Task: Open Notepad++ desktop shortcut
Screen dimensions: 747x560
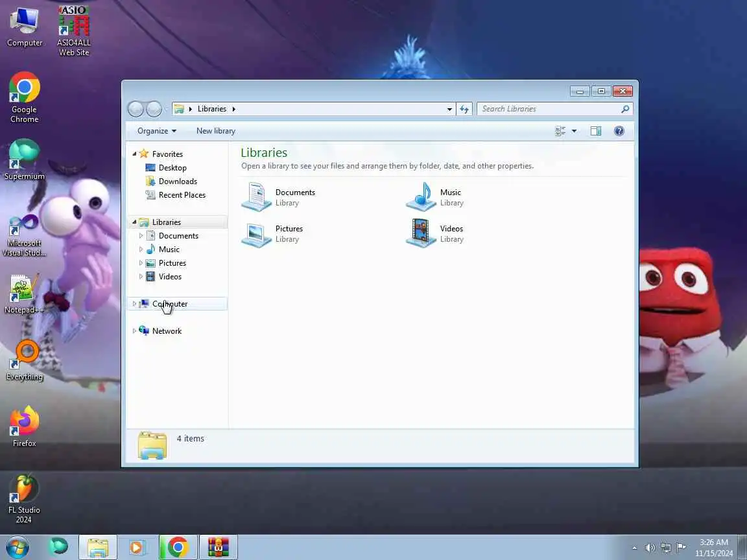Action: coord(24,294)
